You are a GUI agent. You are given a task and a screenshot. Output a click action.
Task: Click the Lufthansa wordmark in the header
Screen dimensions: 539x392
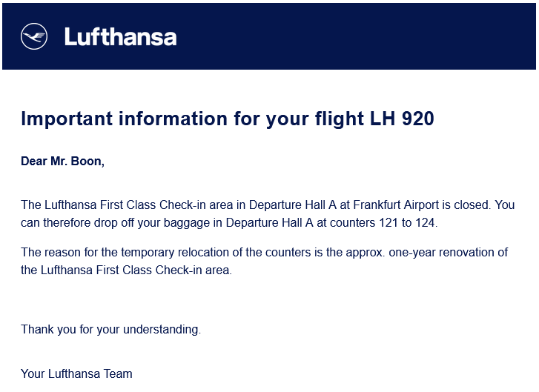click(120, 36)
